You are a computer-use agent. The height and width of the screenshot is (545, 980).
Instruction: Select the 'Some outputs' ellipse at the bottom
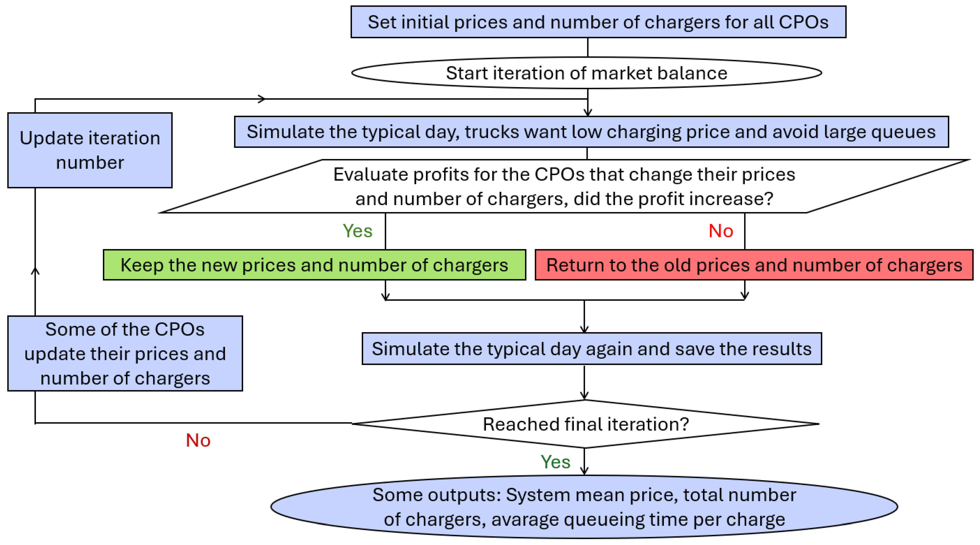click(x=584, y=507)
